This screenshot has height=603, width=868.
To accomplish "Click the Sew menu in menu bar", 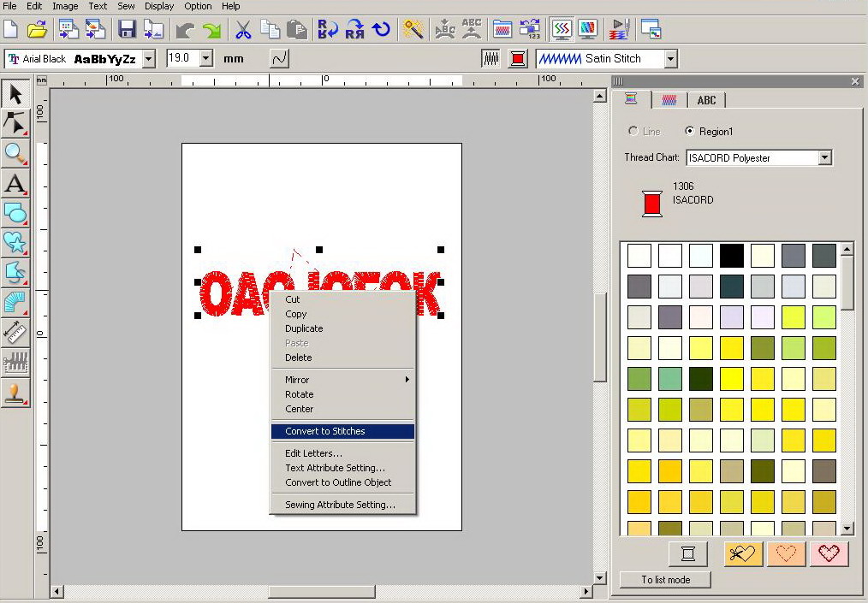I will tap(126, 6).
